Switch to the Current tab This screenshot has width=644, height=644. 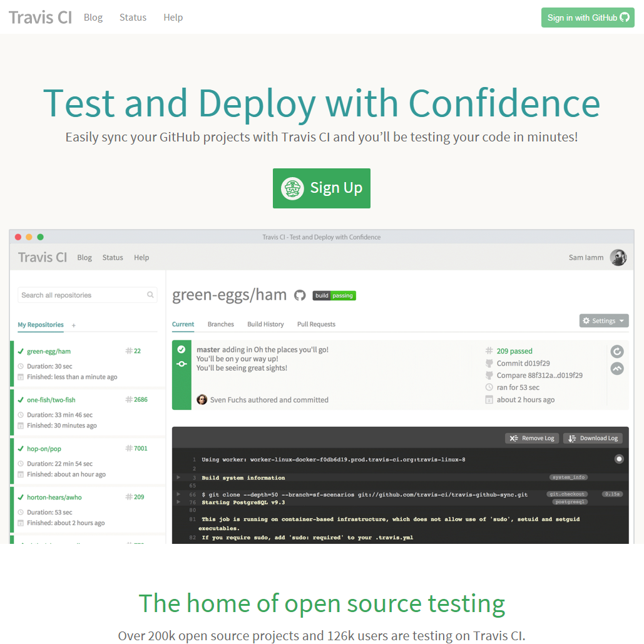[183, 324]
